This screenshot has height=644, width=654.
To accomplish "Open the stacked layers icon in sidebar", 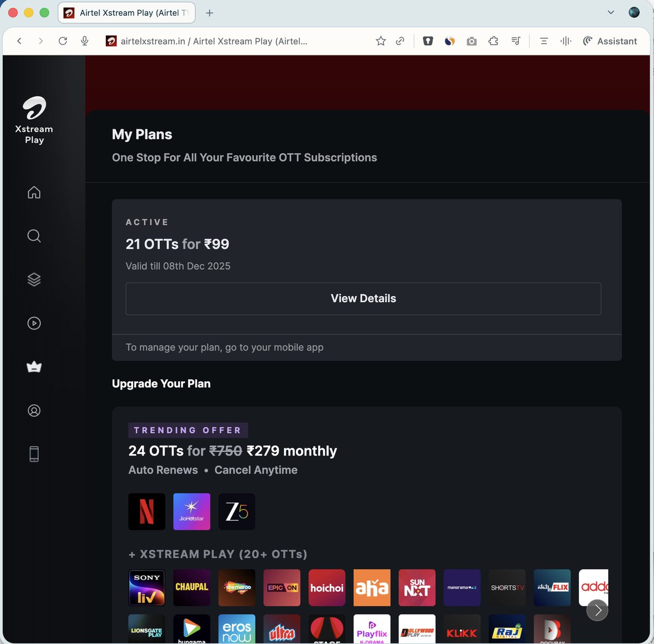I will [34, 280].
